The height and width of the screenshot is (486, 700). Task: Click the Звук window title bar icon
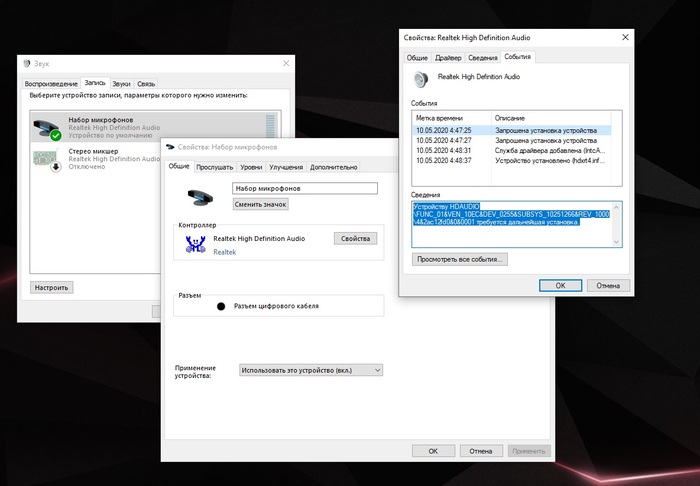point(26,62)
